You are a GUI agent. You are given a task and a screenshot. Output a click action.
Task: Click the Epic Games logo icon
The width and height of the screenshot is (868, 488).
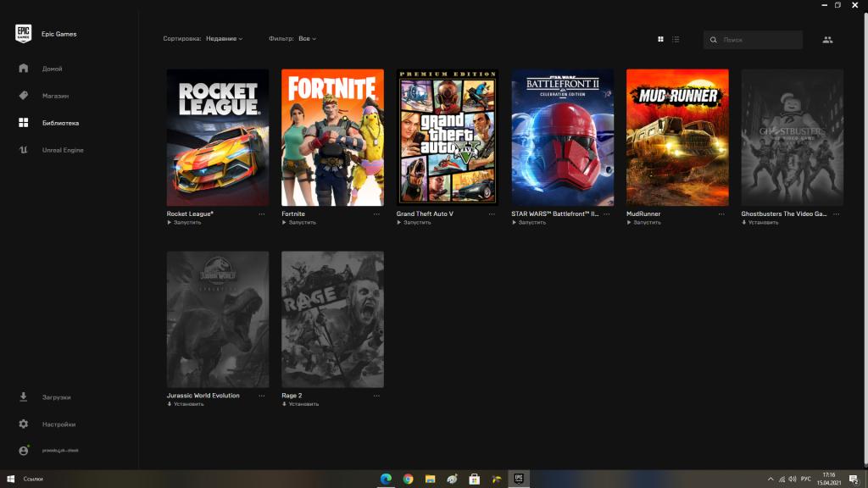23,34
